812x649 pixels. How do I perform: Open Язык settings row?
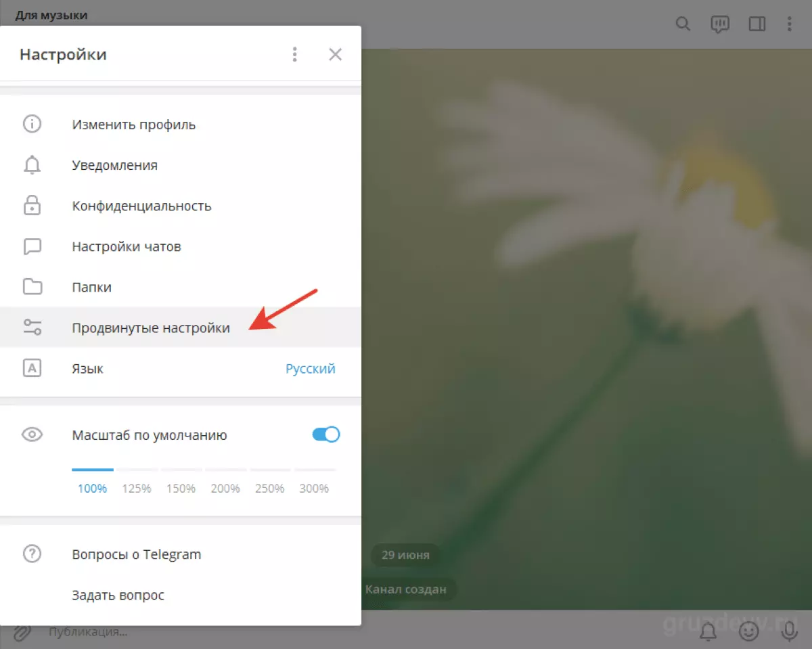[181, 368]
